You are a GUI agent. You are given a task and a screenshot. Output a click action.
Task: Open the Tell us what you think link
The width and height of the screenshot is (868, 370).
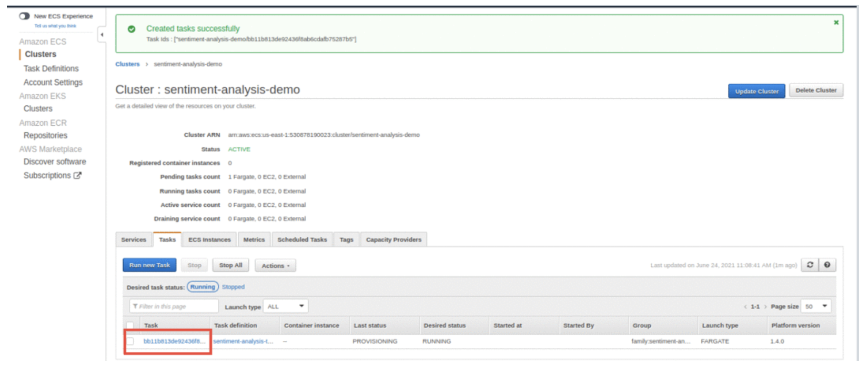[55, 26]
